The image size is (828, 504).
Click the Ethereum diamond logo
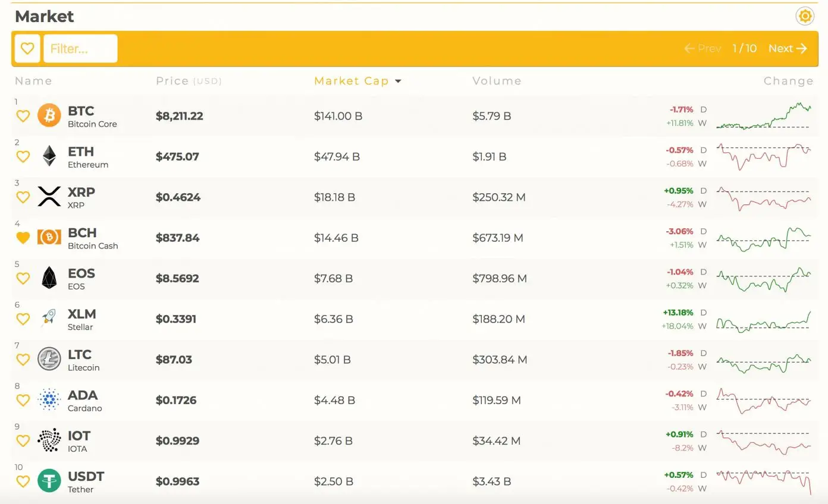pos(49,156)
